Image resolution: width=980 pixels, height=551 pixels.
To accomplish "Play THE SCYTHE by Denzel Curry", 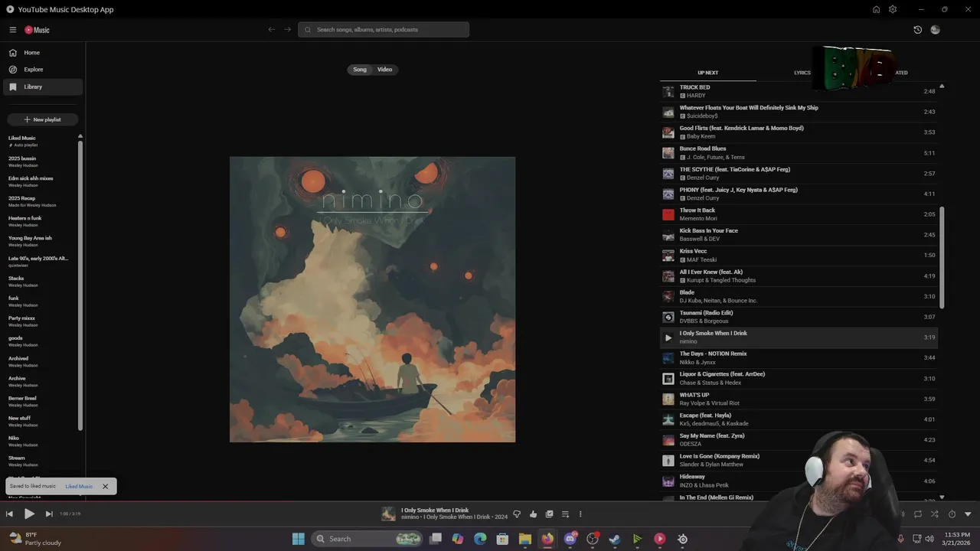I will (x=799, y=174).
